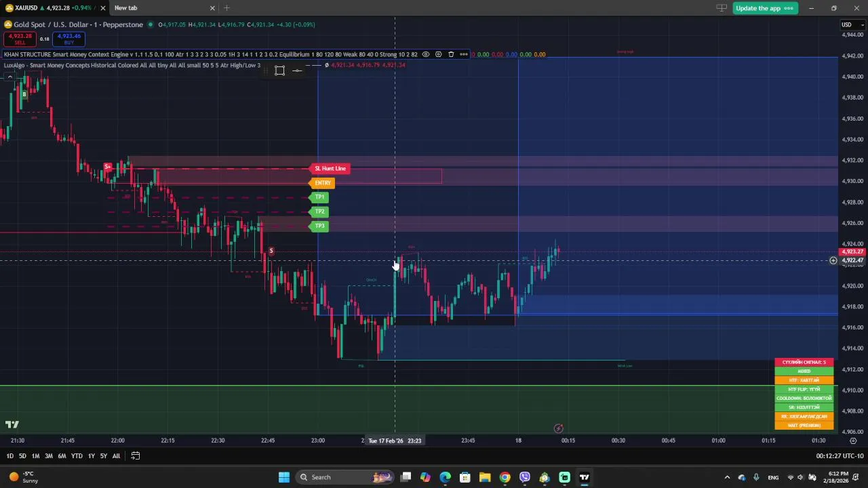Open Viber from taskbar
The width and height of the screenshot is (868, 488).
pos(525,477)
